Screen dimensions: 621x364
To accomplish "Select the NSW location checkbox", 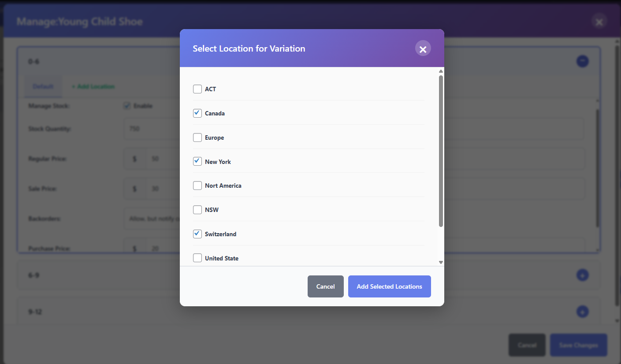I will coord(197,210).
